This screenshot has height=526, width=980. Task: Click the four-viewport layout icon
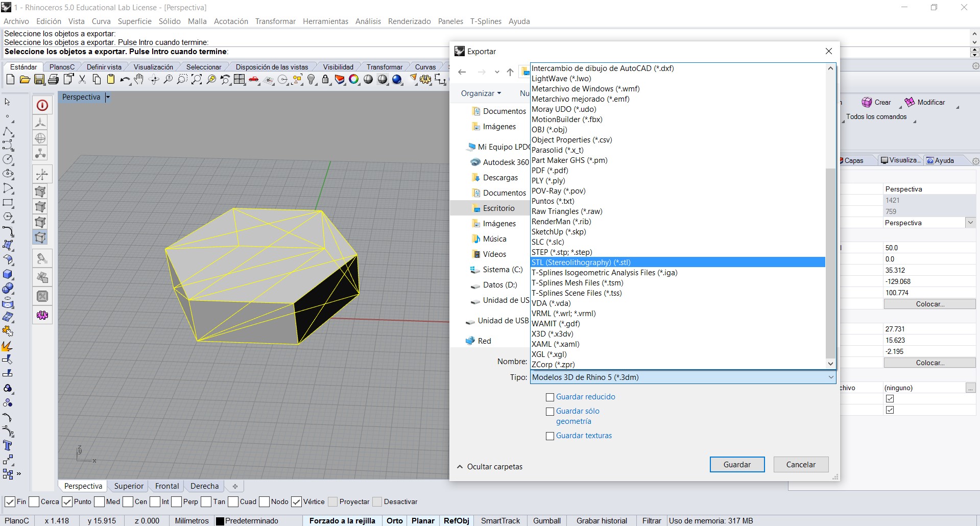click(239, 79)
